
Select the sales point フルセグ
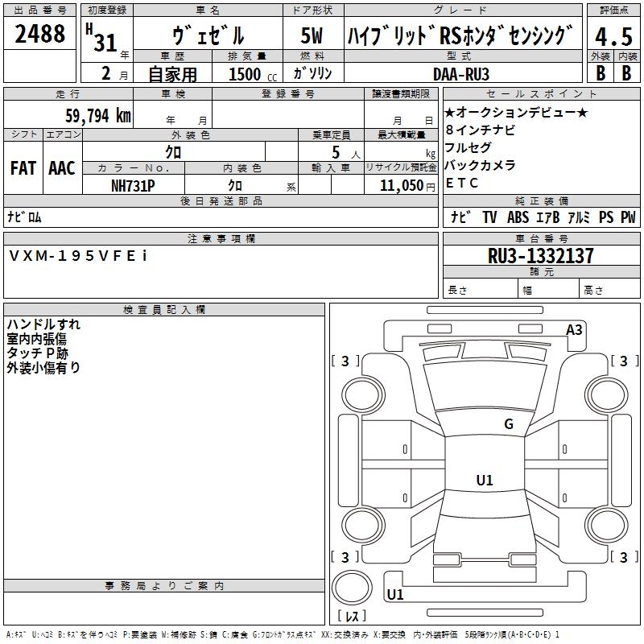[x=468, y=147]
